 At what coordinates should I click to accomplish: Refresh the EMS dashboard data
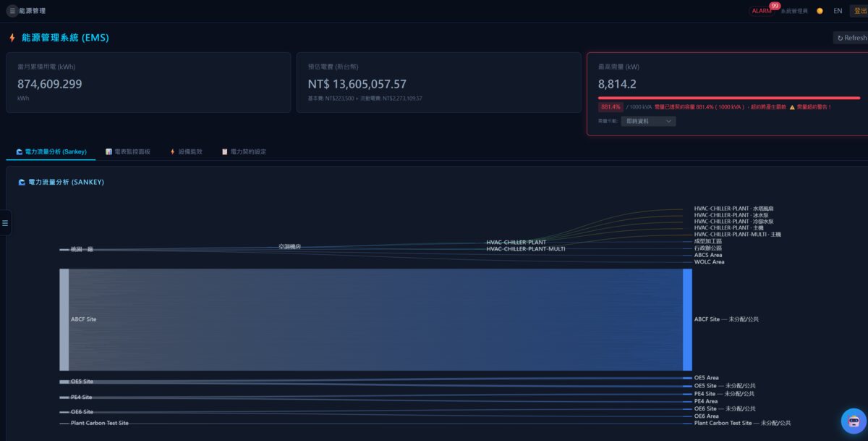tap(851, 38)
